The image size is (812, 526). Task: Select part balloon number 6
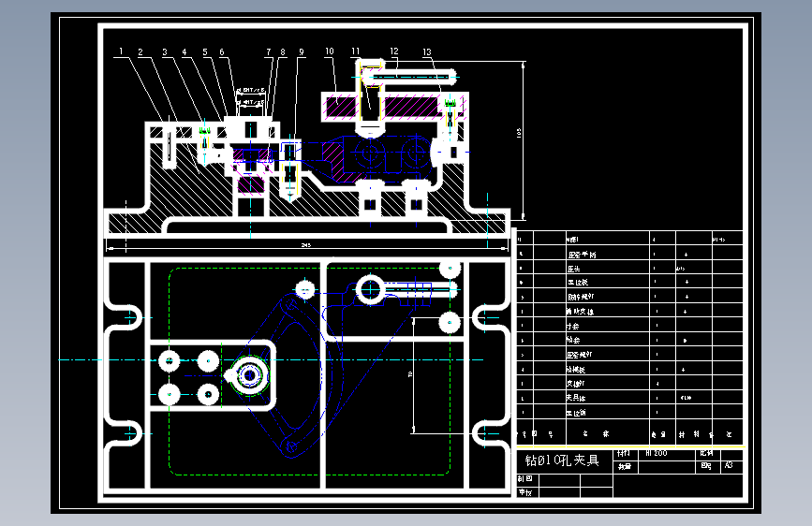(x=222, y=51)
